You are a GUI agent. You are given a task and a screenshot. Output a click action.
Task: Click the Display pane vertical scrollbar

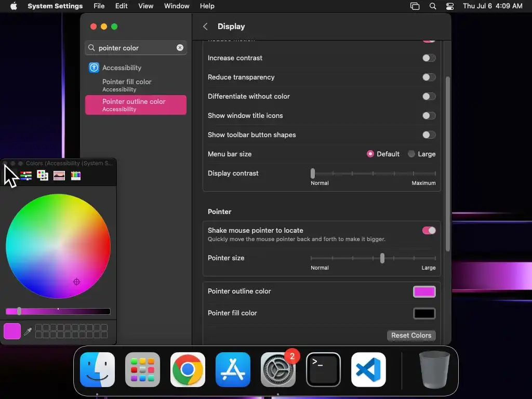(447, 164)
